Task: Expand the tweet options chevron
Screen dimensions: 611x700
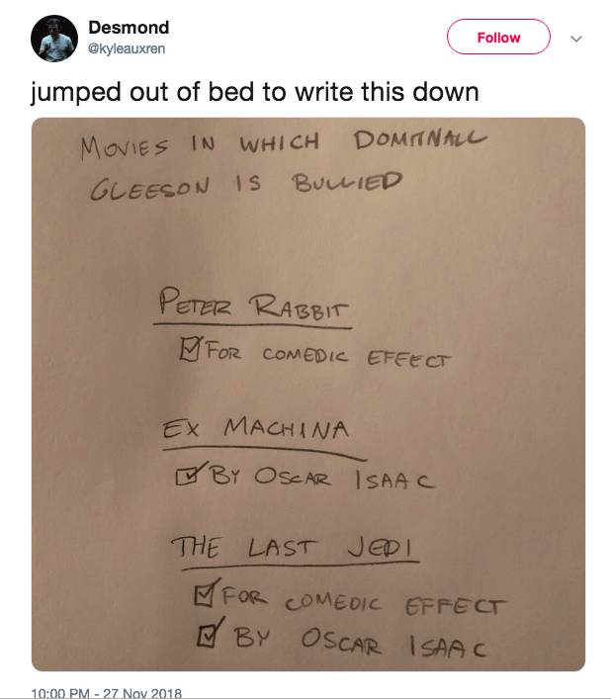Action: click(576, 39)
